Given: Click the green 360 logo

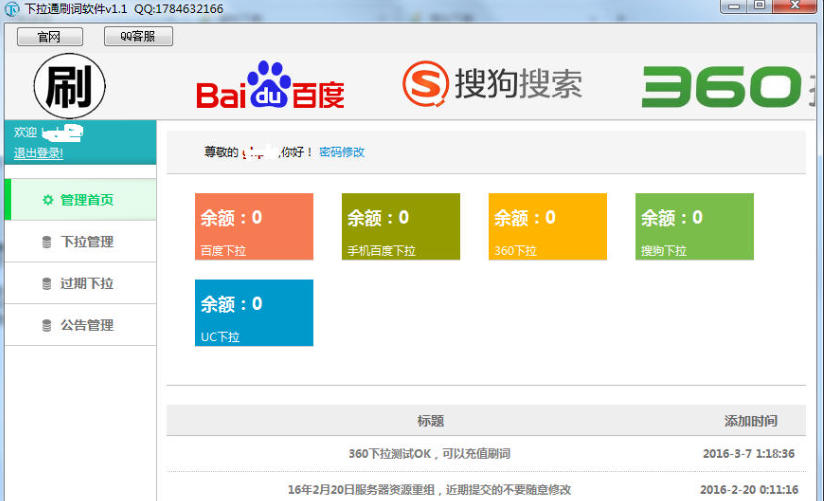Looking at the screenshot, I should click(x=721, y=86).
